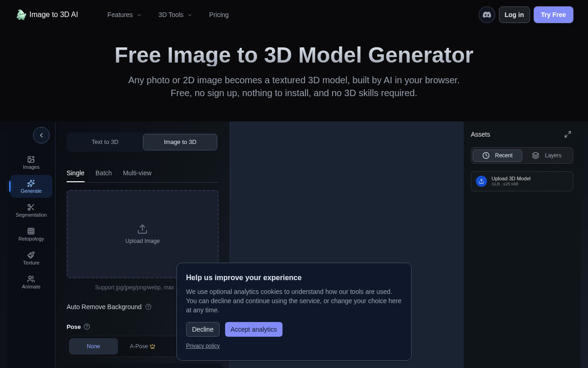
Task: Expand the 3D Tools menu
Action: [175, 15]
